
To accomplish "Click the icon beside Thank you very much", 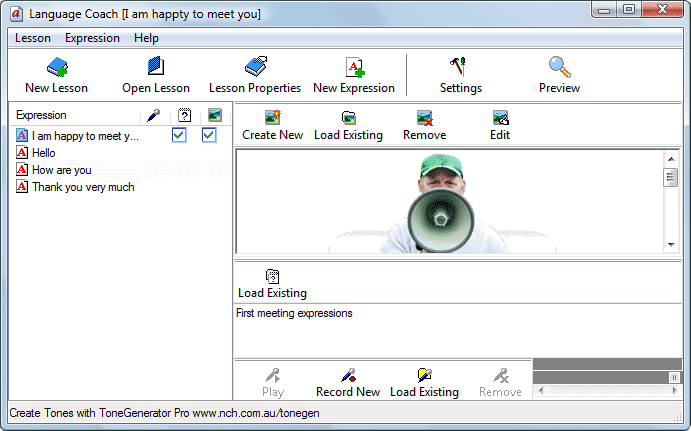I will [22, 186].
